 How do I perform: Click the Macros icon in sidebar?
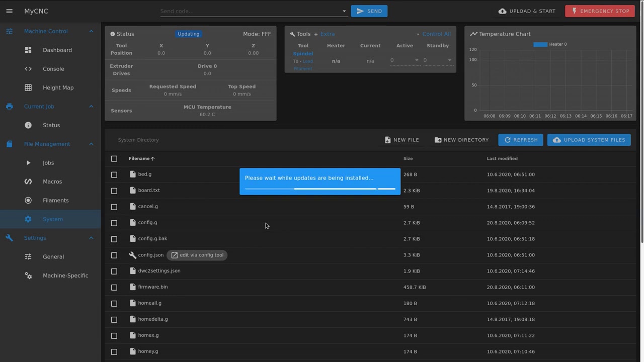[x=28, y=182]
